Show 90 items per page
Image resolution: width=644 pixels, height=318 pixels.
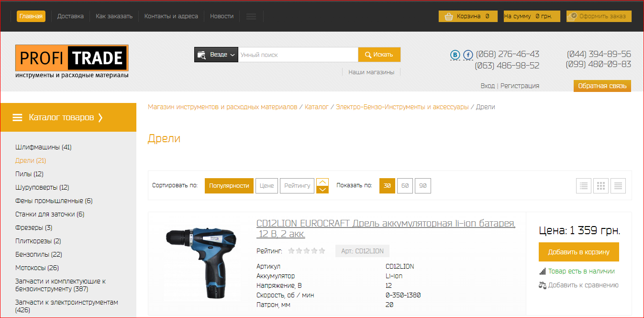[x=423, y=186]
